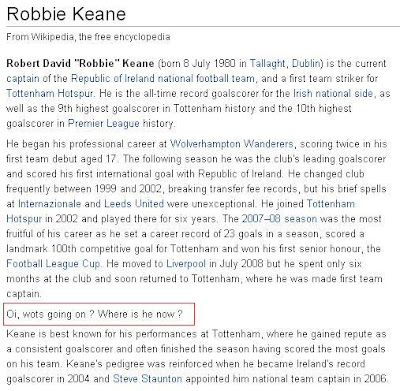Click 'From Wikipedia, the free encyclopedia' subtitle

click(88, 37)
